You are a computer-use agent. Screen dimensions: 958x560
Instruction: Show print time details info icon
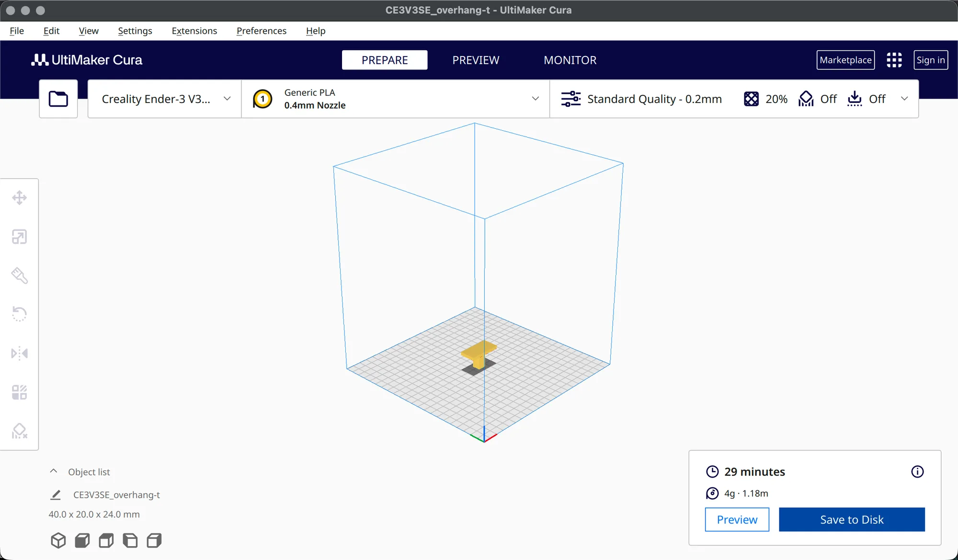[917, 471]
